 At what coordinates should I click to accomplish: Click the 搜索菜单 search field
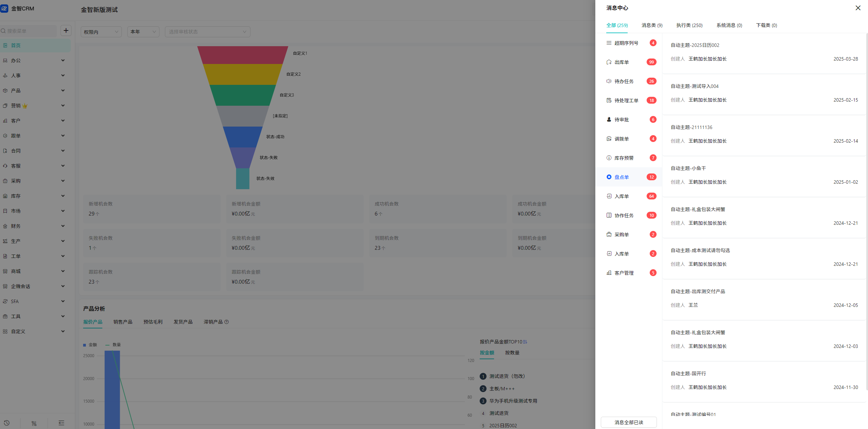29,31
